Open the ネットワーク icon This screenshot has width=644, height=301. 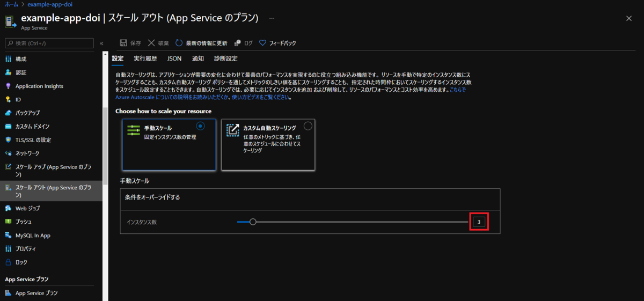coord(8,153)
